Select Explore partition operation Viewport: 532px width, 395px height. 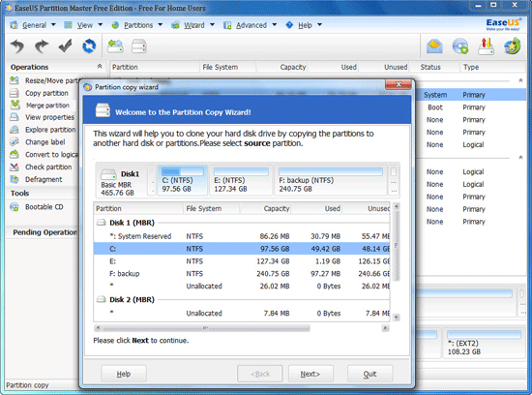[43, 130]
